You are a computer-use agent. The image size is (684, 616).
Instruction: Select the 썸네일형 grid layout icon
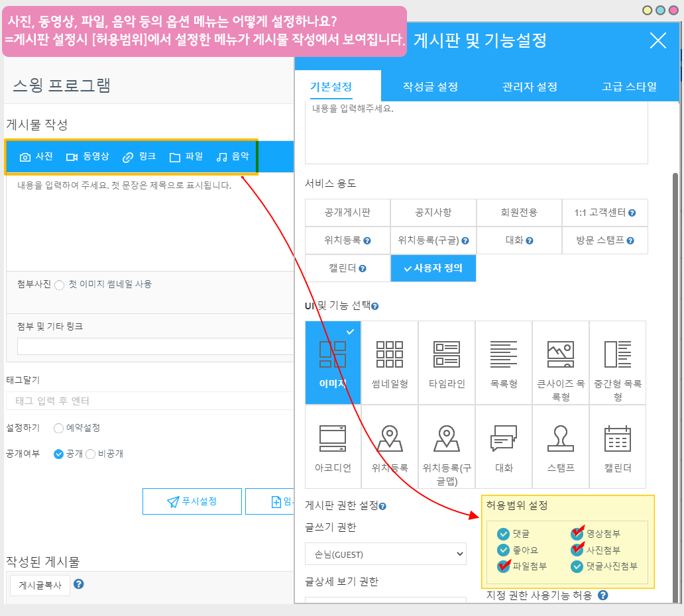point(390,355)
